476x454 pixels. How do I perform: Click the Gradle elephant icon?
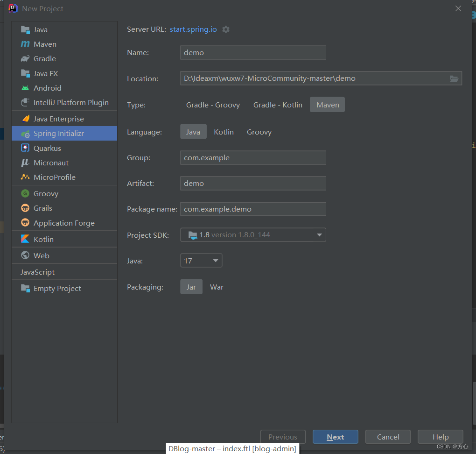(25, 59)
